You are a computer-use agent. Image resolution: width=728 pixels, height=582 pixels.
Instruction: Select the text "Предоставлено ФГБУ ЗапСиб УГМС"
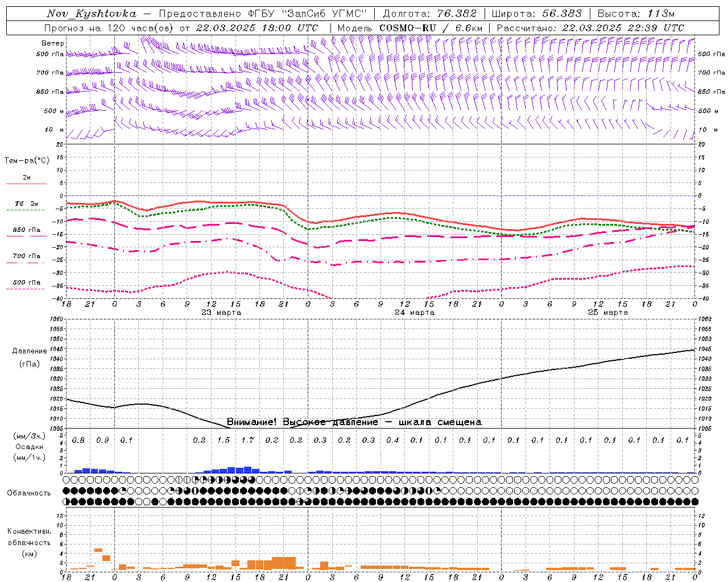(263, 14)
